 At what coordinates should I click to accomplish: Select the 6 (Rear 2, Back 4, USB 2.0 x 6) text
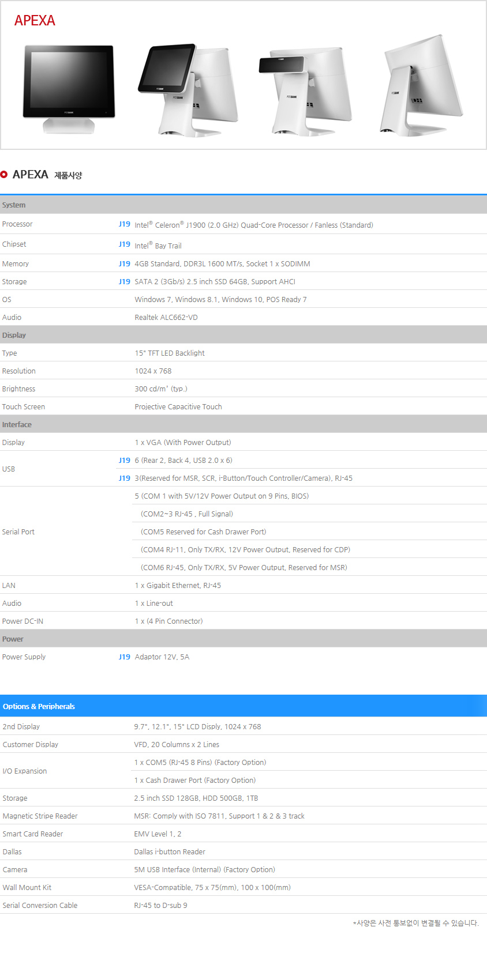[x=183, y=461]
